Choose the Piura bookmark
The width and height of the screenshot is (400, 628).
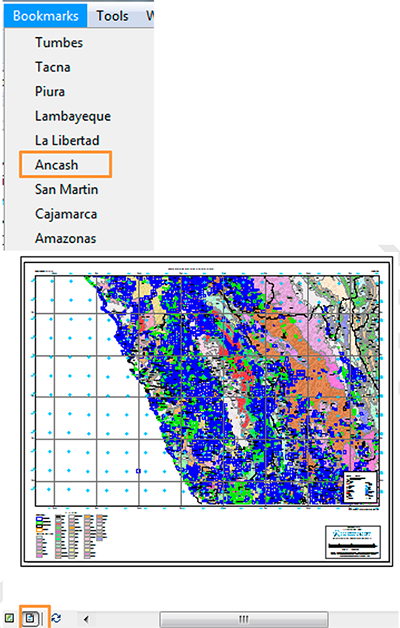point(50,91)
